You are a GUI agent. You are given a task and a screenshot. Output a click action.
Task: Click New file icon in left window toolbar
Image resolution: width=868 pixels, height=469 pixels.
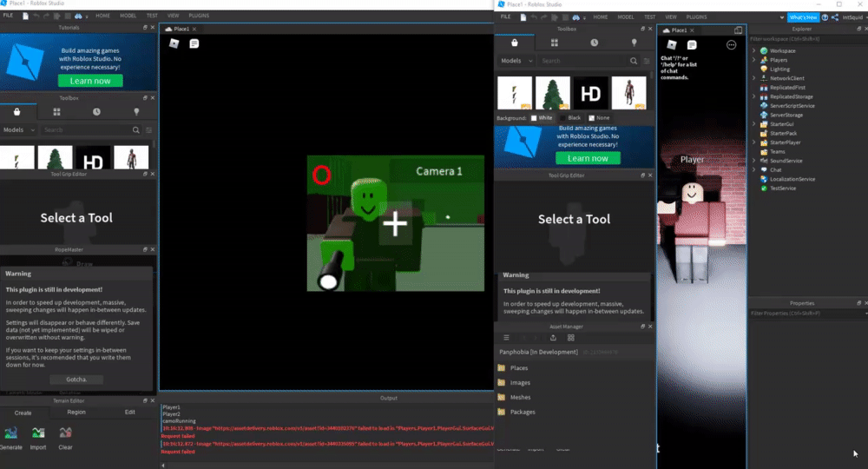pos(25,16)
